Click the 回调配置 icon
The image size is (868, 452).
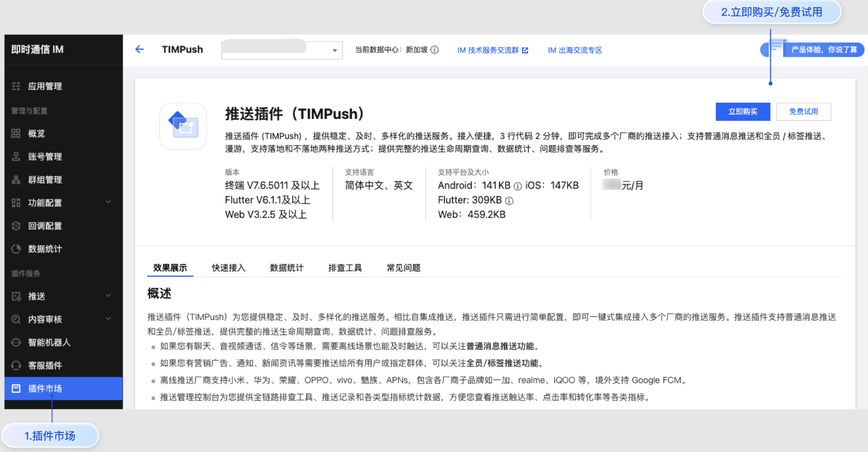(16, 226)
